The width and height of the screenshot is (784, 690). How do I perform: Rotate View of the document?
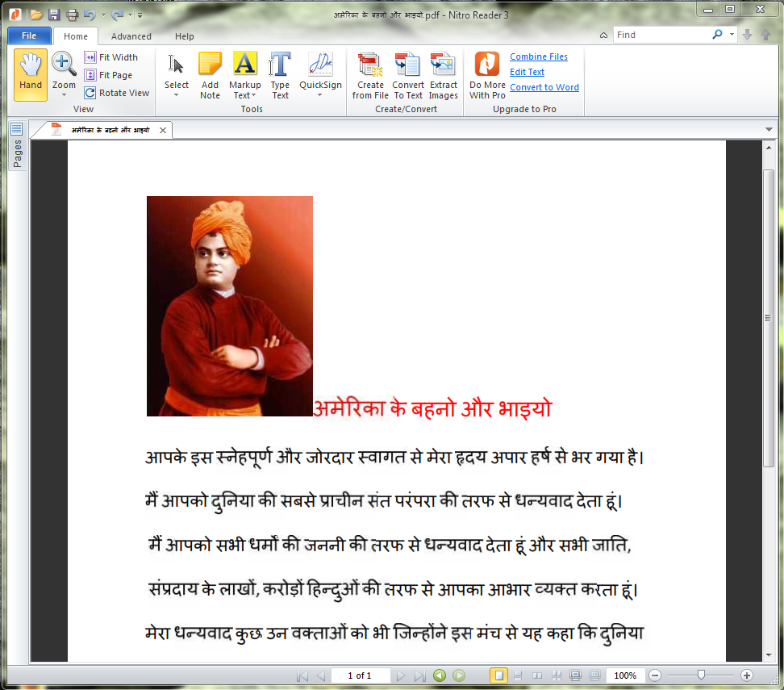pyautogui.click(x=117, y=93)
